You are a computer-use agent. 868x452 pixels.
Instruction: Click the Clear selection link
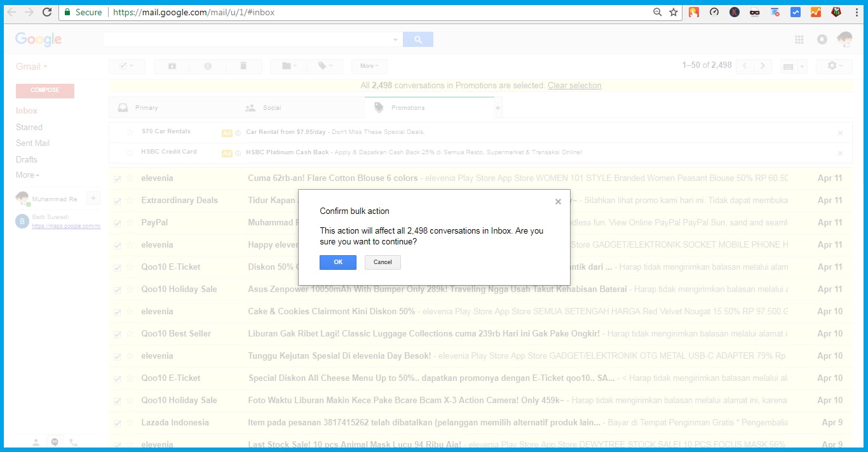574,86
